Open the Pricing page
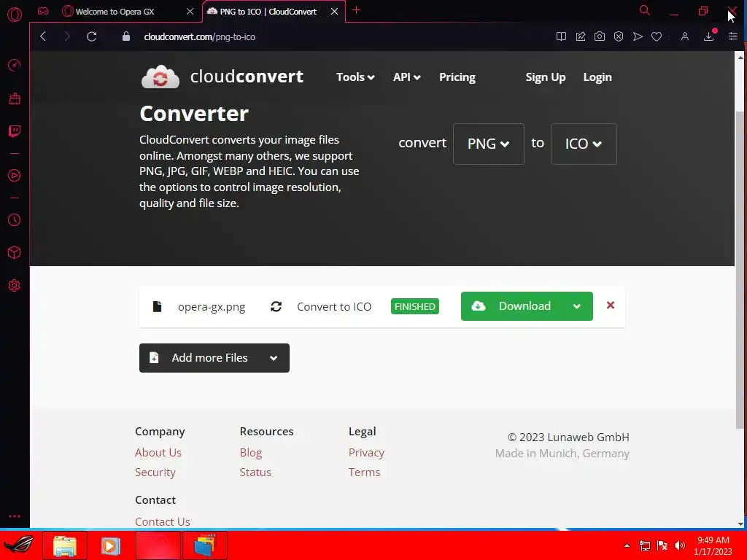The width and height of the screenshot is (747, 560). pos(457,77)
